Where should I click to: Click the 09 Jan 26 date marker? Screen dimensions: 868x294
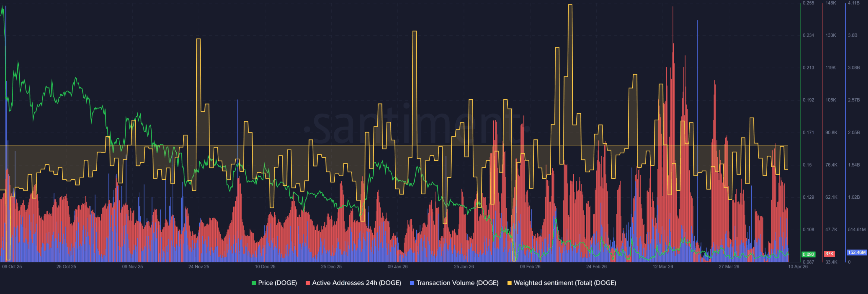click(397, 267)
